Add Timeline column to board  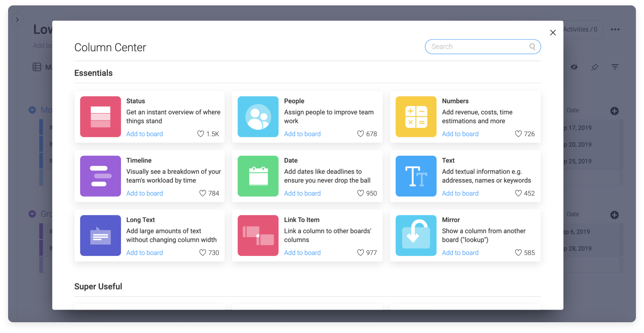[x=144, y=193]
